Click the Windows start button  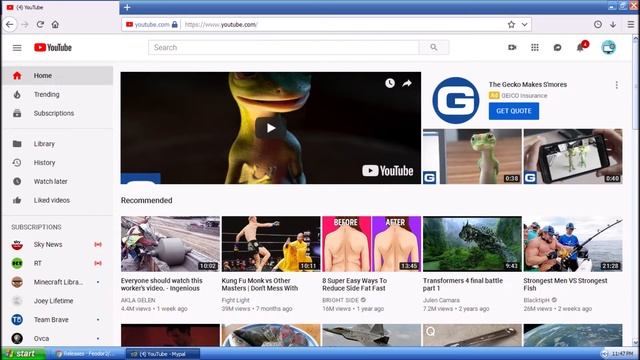(23, 353)
